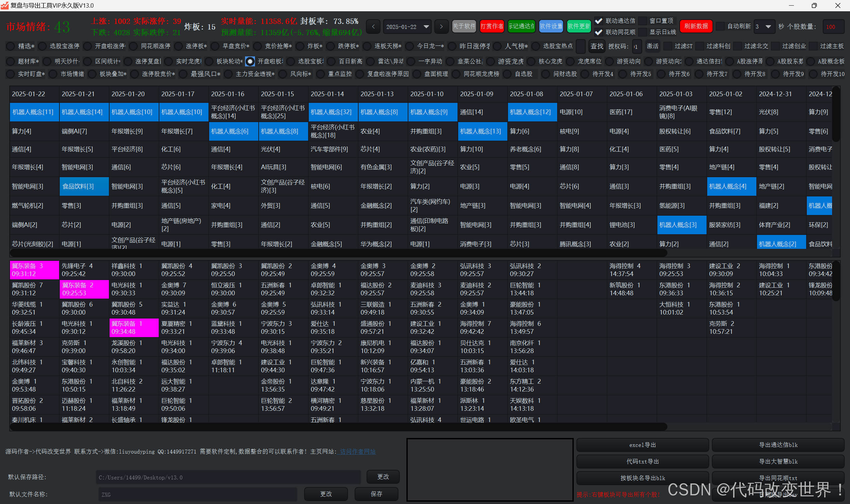Select the 涨停复盘 radio option

coord(128,61)
